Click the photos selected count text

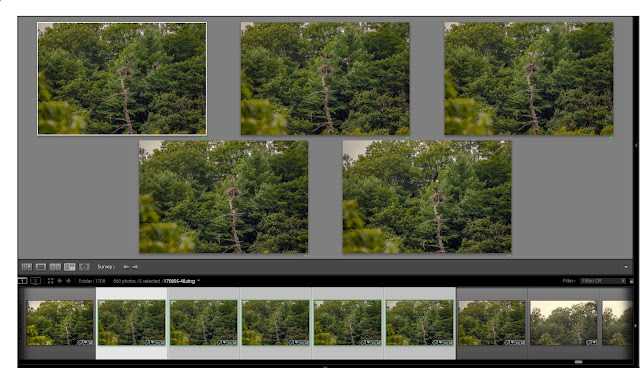[136, 281]
